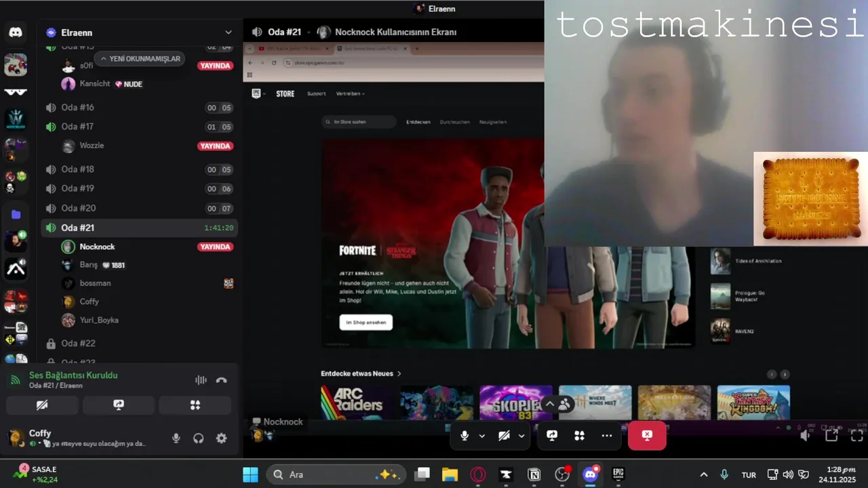Pop out the stream window
This screenshot has width=868, height=488.
tap(831, 435)
